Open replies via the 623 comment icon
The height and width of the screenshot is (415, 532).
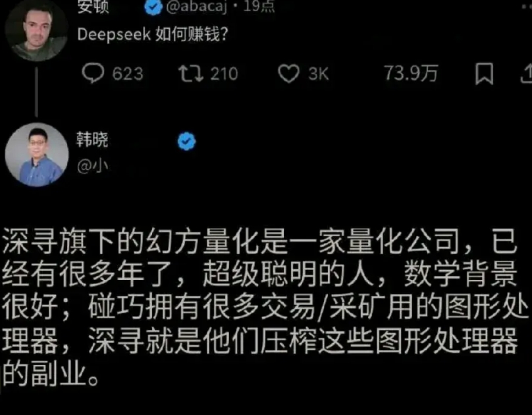click(93, 73)
